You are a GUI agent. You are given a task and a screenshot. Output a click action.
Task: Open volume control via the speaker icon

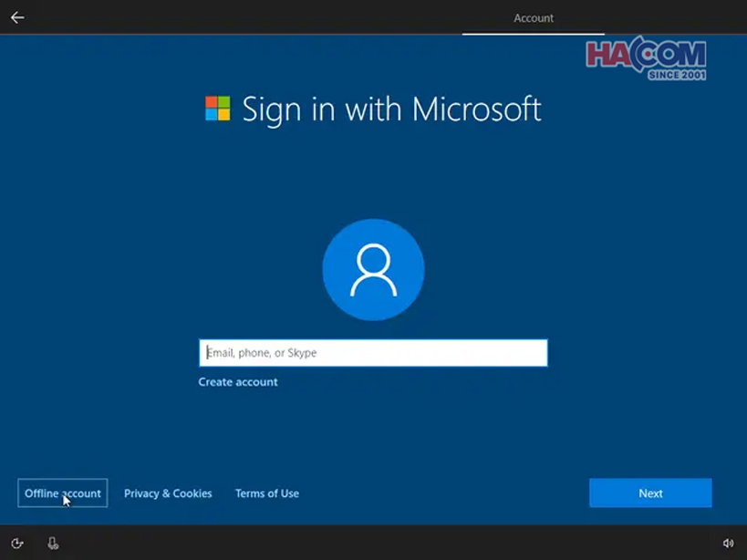tap(727, 542)
